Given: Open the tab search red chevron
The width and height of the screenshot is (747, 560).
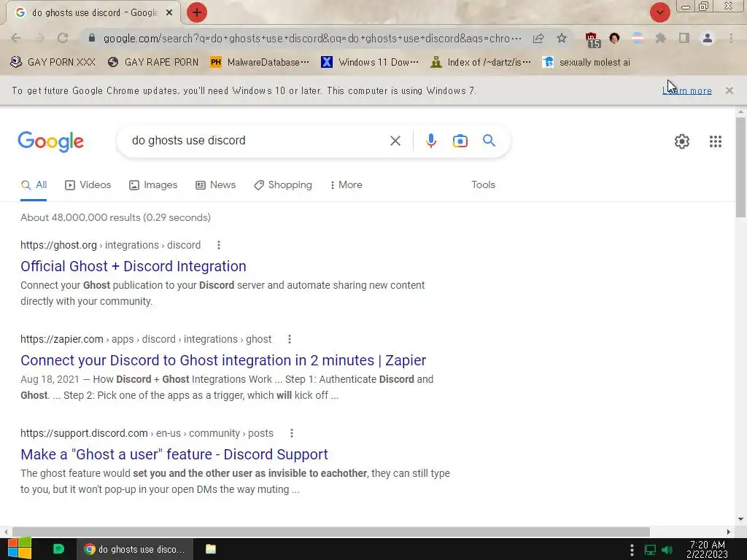Looking at the screenshot, I should 659,12.
